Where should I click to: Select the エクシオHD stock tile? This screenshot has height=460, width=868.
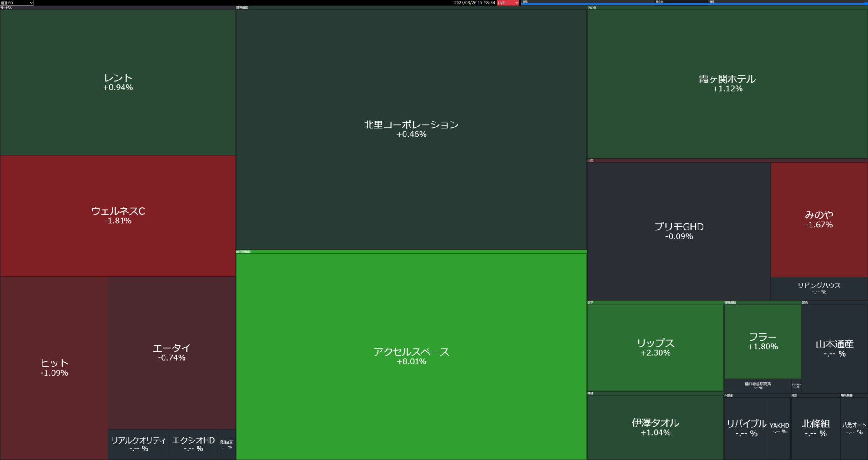pyautogui.click(x=193, y=444)
